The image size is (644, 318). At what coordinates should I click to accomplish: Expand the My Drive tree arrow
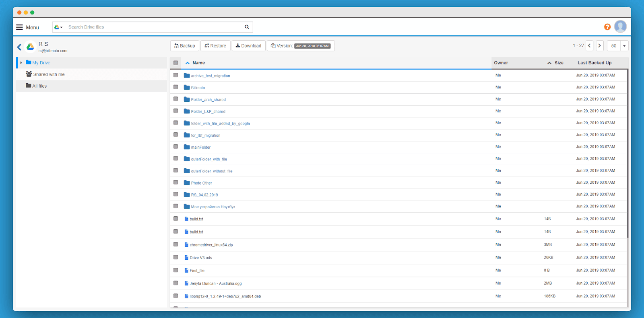(21, 63)
